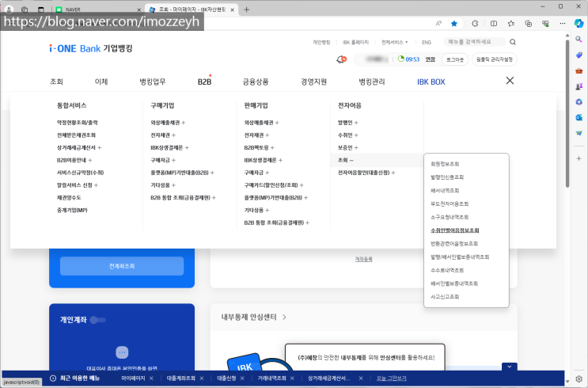The width and height of the screenshot is (588, 388).
Task: Switch to the NAVER browser tab
Action: (x=98, y=10)
